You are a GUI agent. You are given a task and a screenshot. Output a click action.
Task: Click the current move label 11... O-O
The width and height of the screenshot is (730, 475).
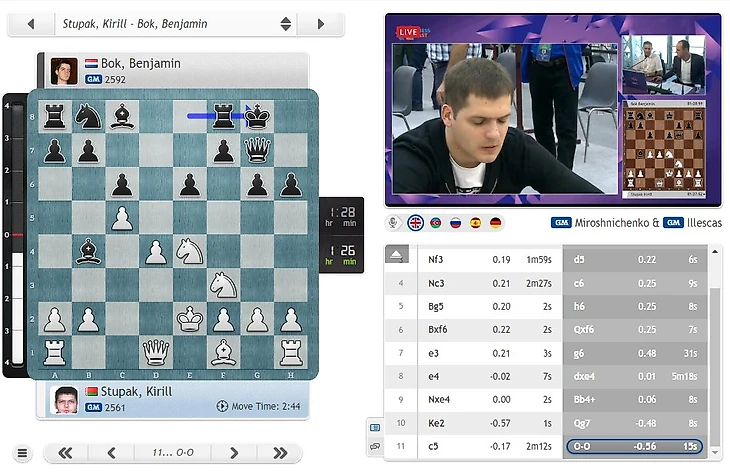coord(173,453)
